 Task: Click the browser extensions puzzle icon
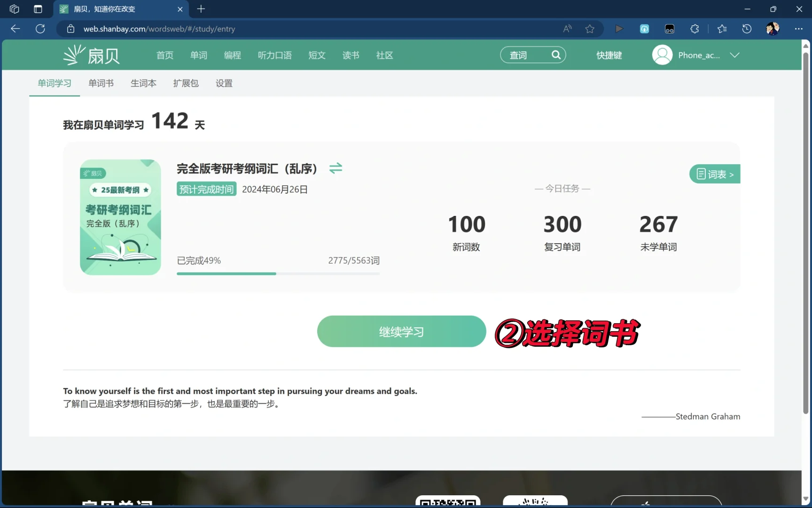coord(695,29)
